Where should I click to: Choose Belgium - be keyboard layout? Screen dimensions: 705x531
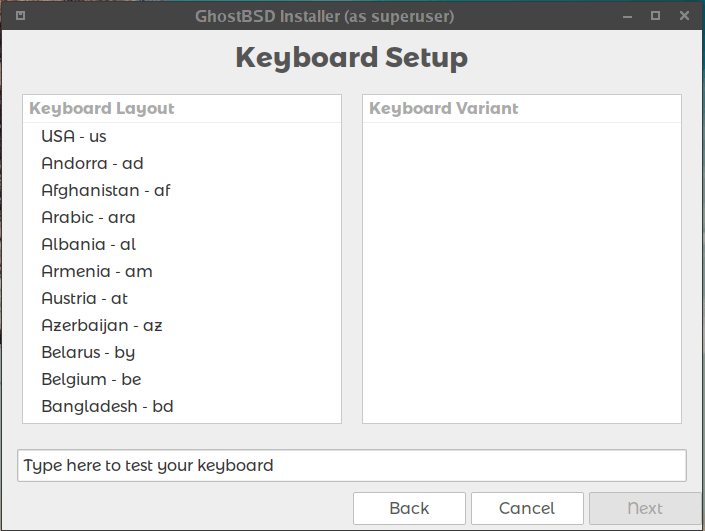(91, 379)
